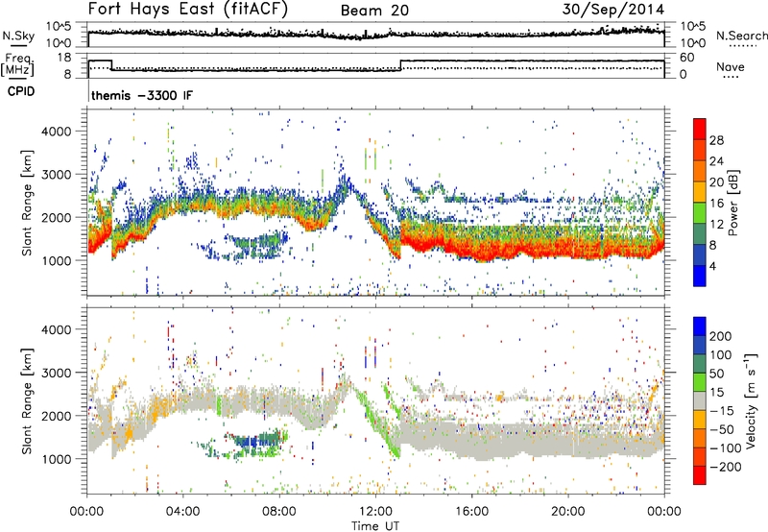The height and width of the screenshot is (532, 768).
Task: Click the '-50' value on Velocity colorbar
Action: [x=722, y=429]
